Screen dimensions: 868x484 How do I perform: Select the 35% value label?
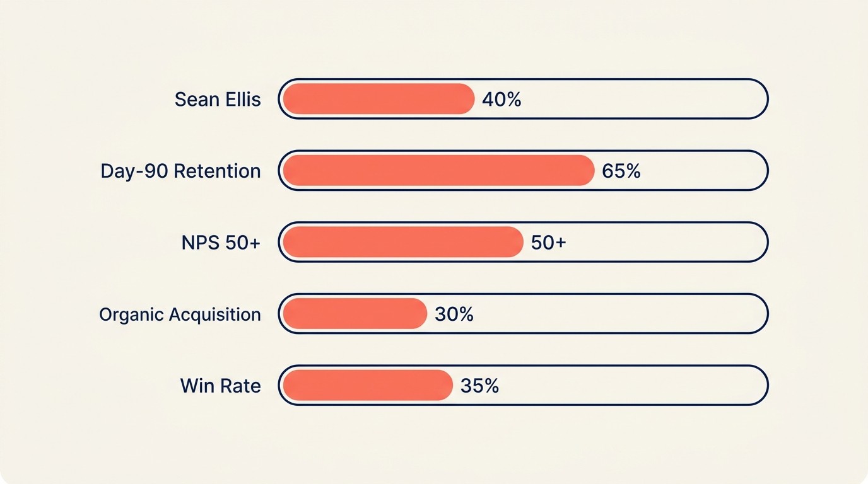point(479,386)
